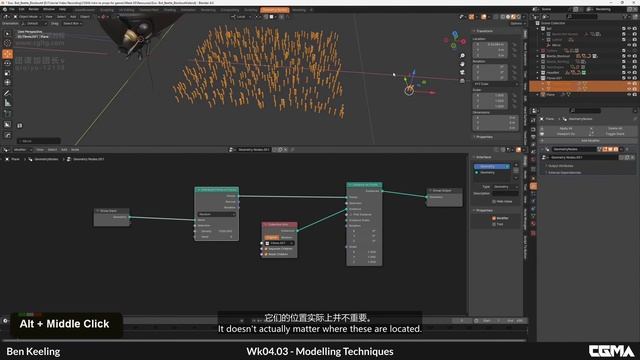Hide the Plane object in outliner
640x360 pixels.
click(629, 95)
